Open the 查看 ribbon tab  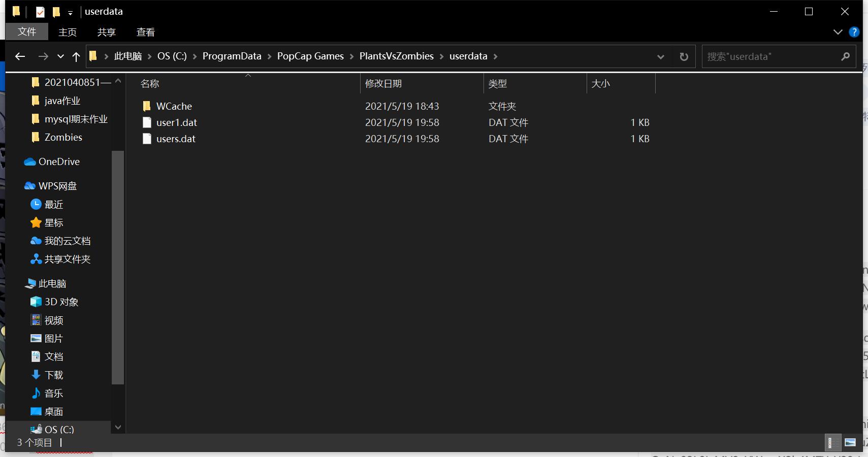[146, 32]
